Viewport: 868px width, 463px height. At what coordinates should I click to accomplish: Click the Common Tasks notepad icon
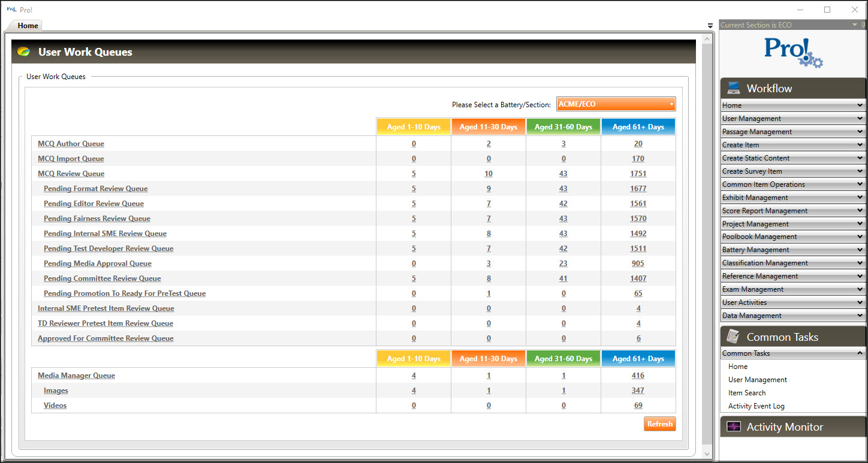pos(733,337)
